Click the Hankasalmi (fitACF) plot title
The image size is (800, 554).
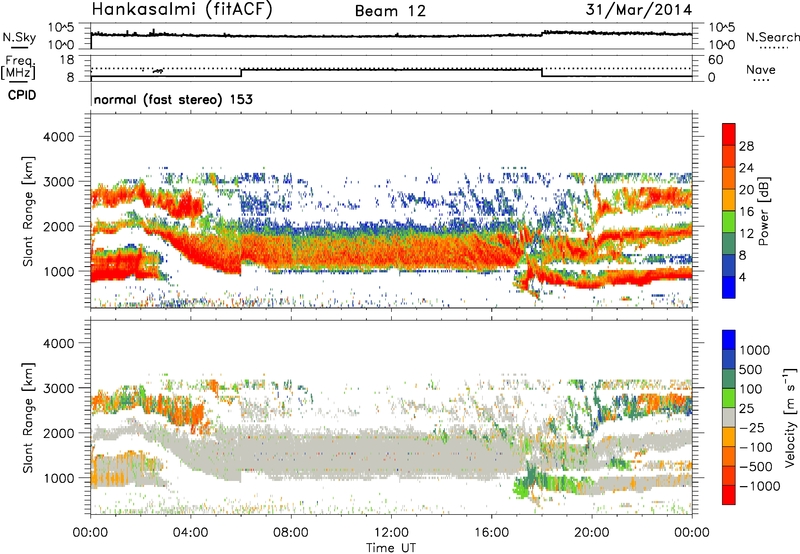[x=182, y=10]
